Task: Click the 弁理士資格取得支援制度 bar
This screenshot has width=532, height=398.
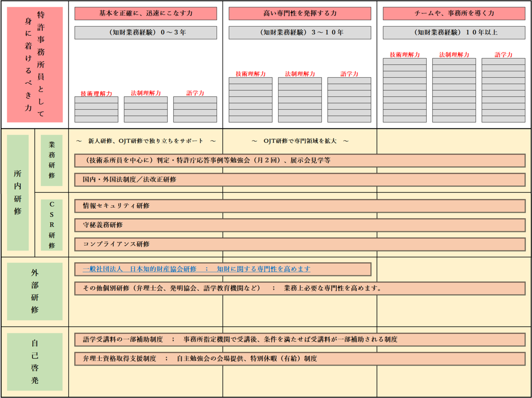Action: click(300, 359)
